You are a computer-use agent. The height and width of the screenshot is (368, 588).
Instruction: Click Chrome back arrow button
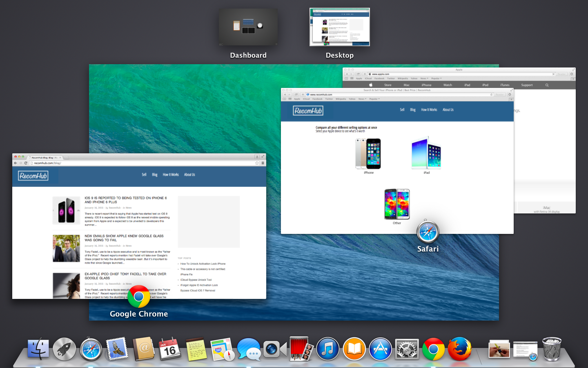coord(16,163)
